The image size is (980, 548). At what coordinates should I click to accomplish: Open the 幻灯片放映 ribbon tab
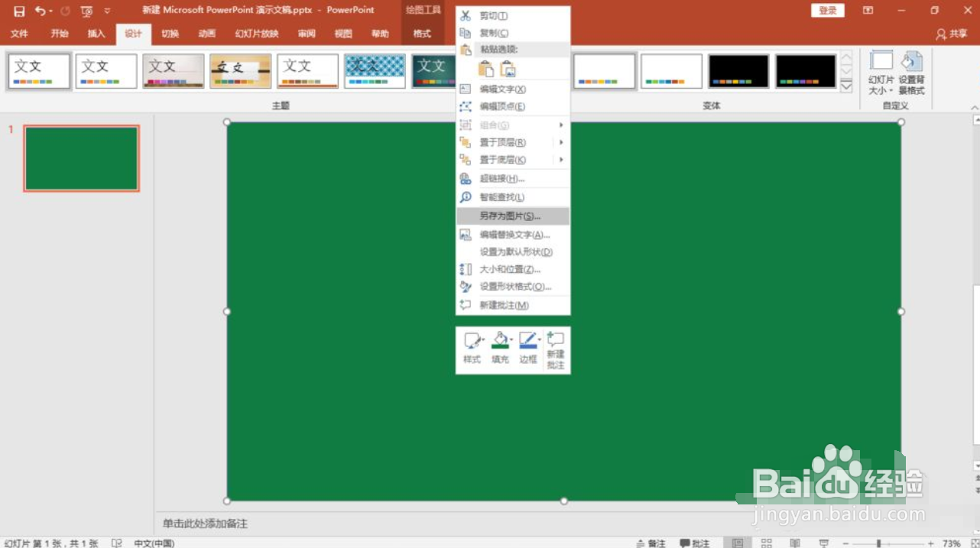click(x=257, y=34)
